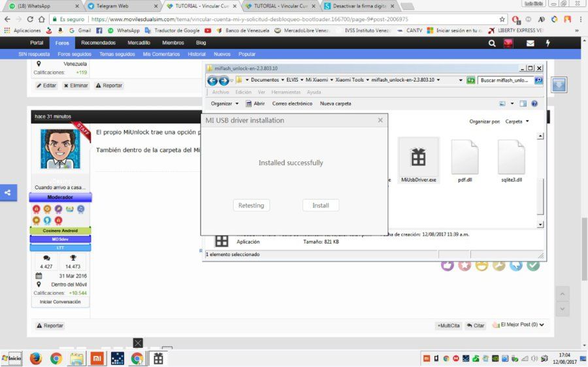Go forward in Explorer window
The image size is (588, 367).
[224, 80]
